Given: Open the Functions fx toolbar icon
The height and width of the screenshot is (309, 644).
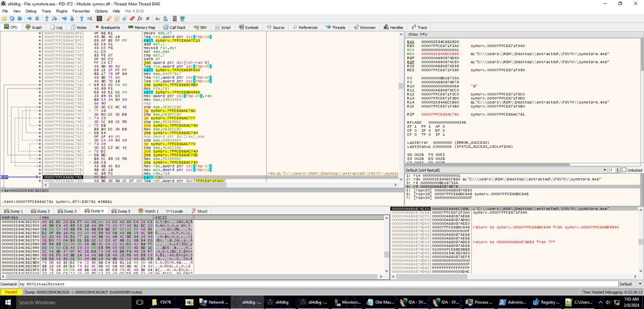Looking at the screenshot, I should coord(140,19).
